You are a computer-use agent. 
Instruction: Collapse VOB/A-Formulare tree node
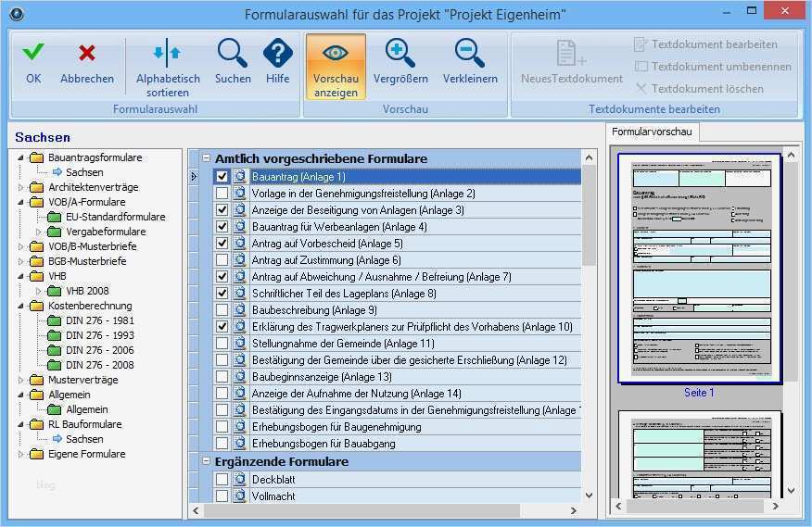20,203
